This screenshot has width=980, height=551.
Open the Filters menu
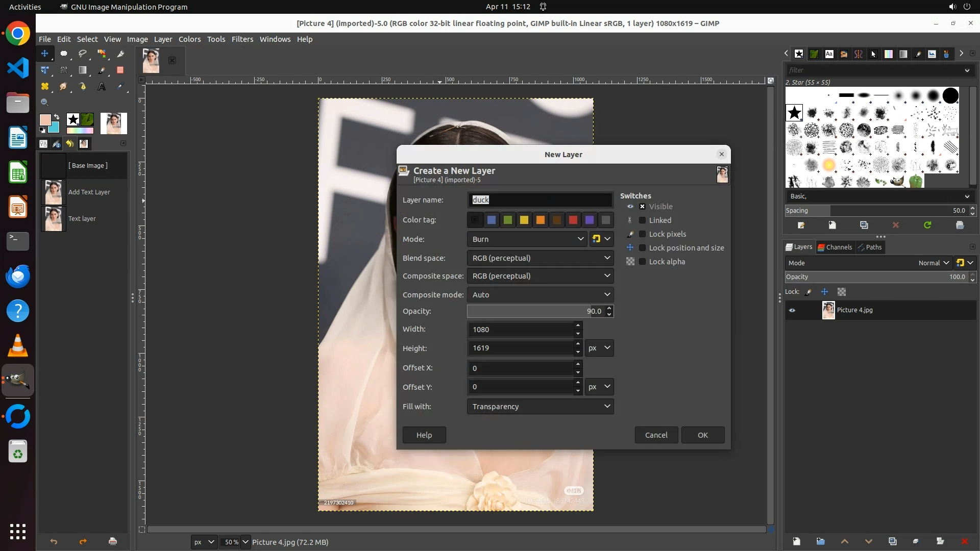pyautogui.click(x=242, y=39)
